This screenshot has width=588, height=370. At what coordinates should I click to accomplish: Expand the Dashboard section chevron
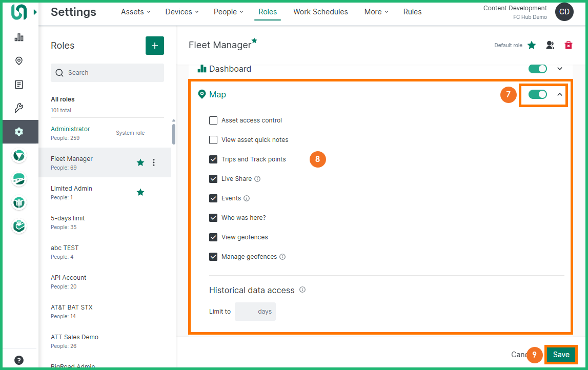click(x=560, y=69)
